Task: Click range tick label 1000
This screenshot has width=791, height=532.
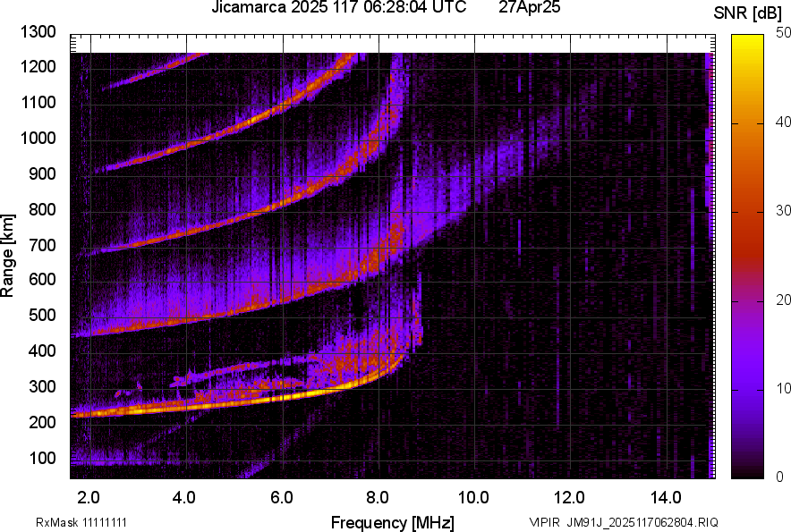Action: click(38, 138)
